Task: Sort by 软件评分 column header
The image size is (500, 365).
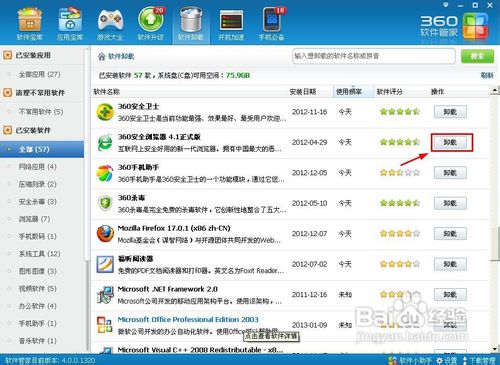Action: [x=390, y=92]
